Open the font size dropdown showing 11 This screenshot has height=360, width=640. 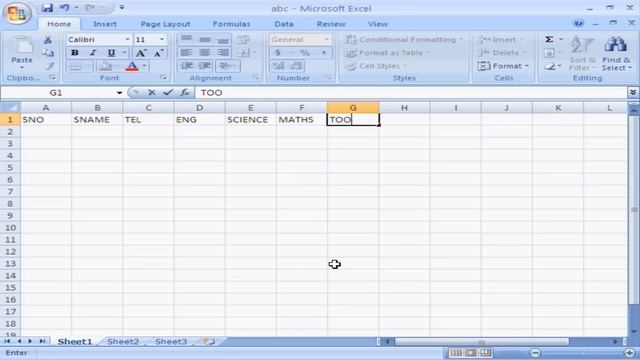pyautogui.click(x=162, y=40)
